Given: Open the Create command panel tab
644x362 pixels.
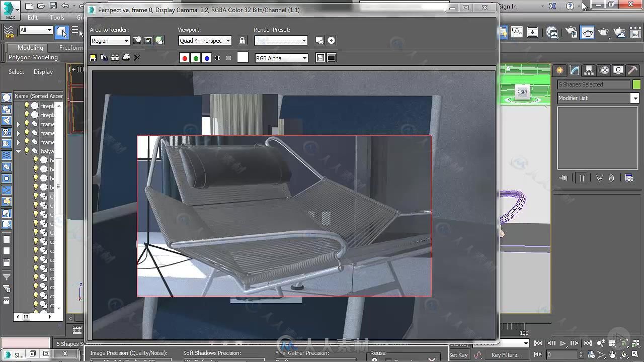Looking at the screenshot, I should coord(559,70).
